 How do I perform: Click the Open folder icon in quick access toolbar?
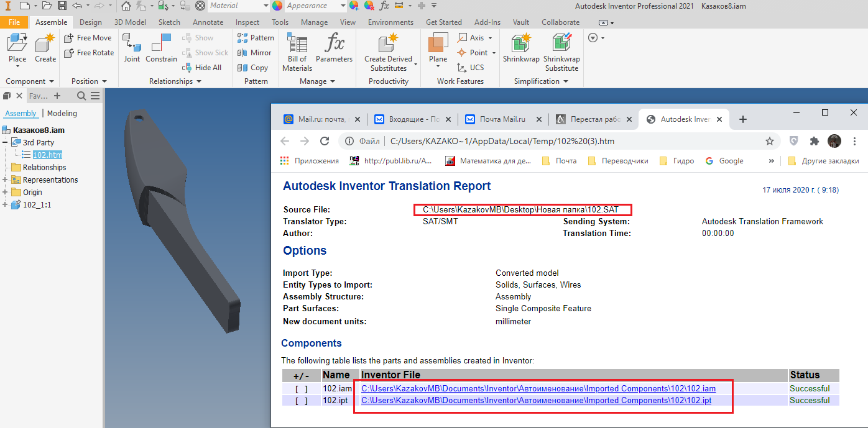47,6
